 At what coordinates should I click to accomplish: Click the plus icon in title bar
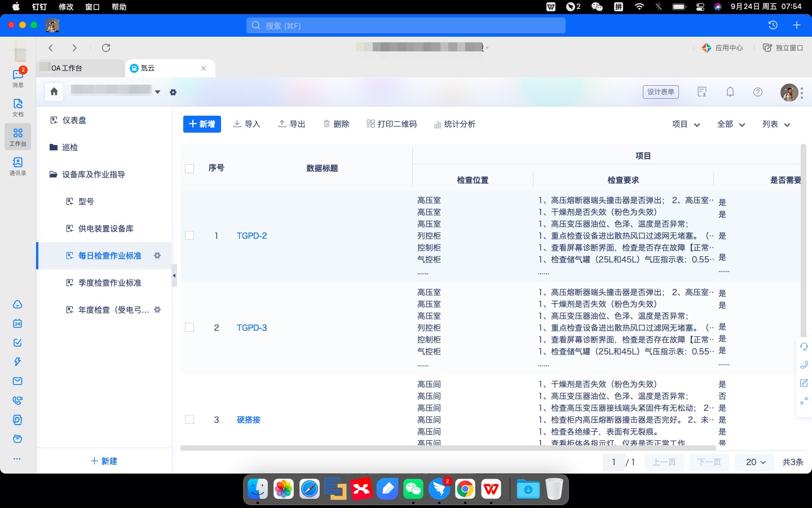point(797,25)
